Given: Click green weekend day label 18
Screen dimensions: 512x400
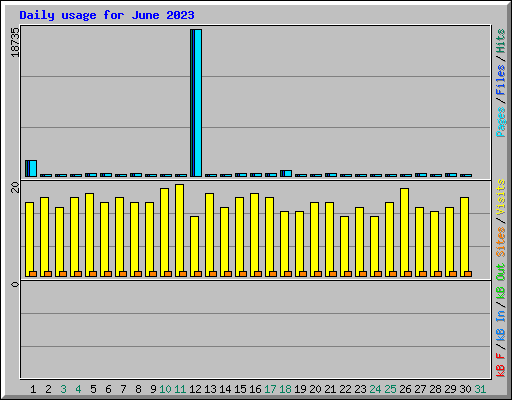Looking at the screenshot, I should pyautogui.click(x=285, y=389).
